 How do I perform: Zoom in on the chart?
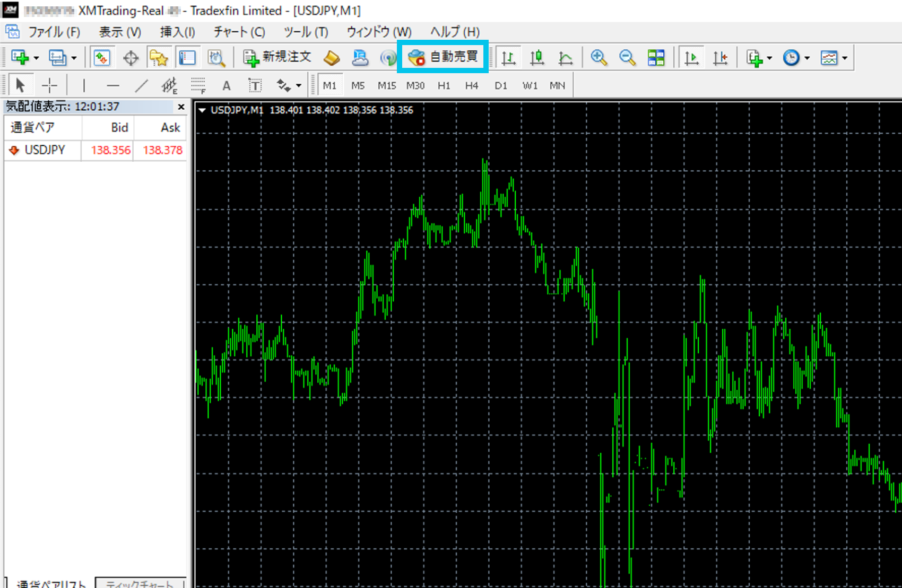coord(599,58)
